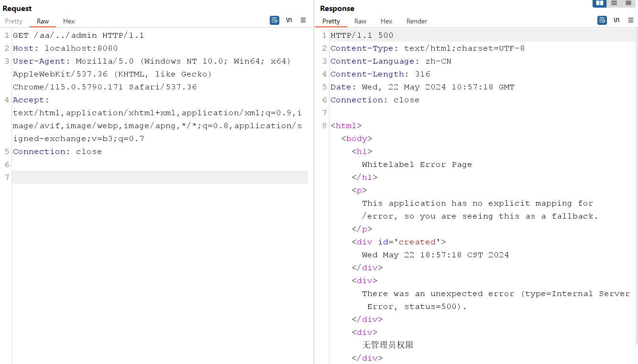This screenshot has width=638, height=364.
Task: Open the Response Render tab
Action: coord(417,21)
